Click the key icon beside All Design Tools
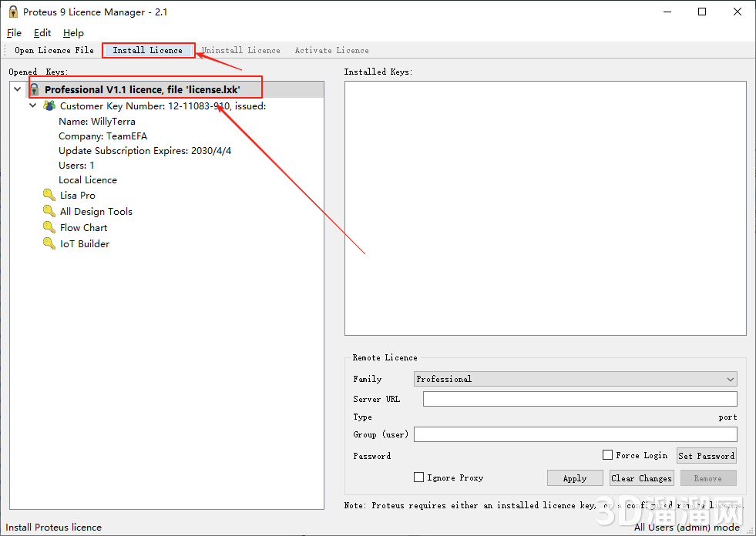 tap(49, 212)
